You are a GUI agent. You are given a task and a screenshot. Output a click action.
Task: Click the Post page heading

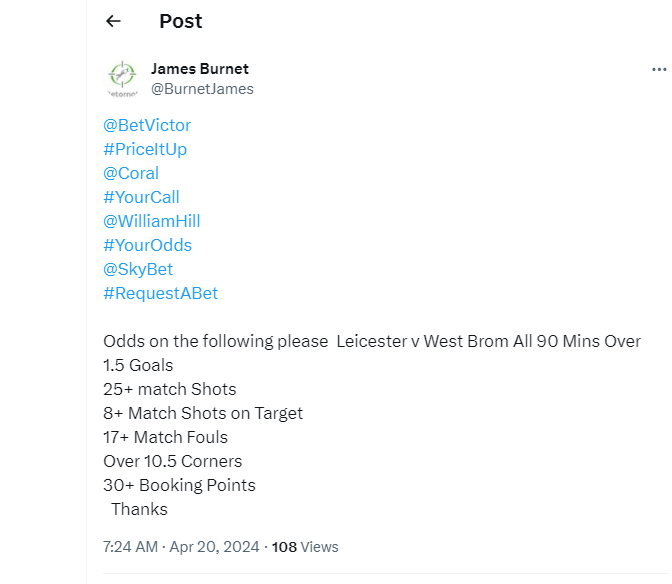(180, 21)
